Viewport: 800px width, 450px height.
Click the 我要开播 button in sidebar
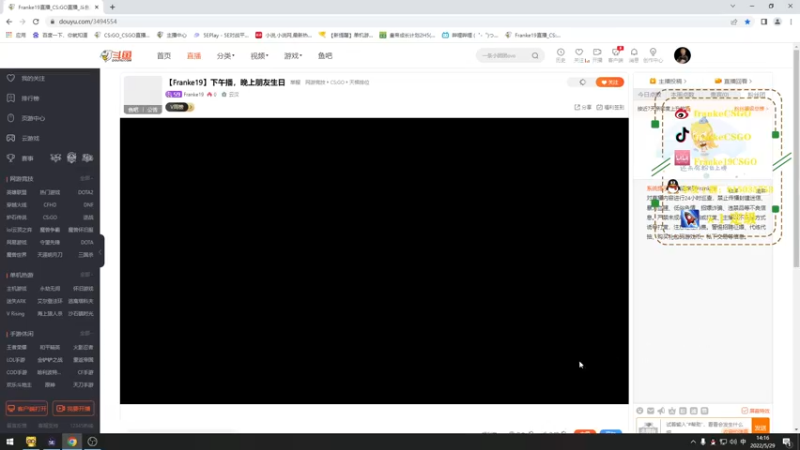(x=73, y=409)
